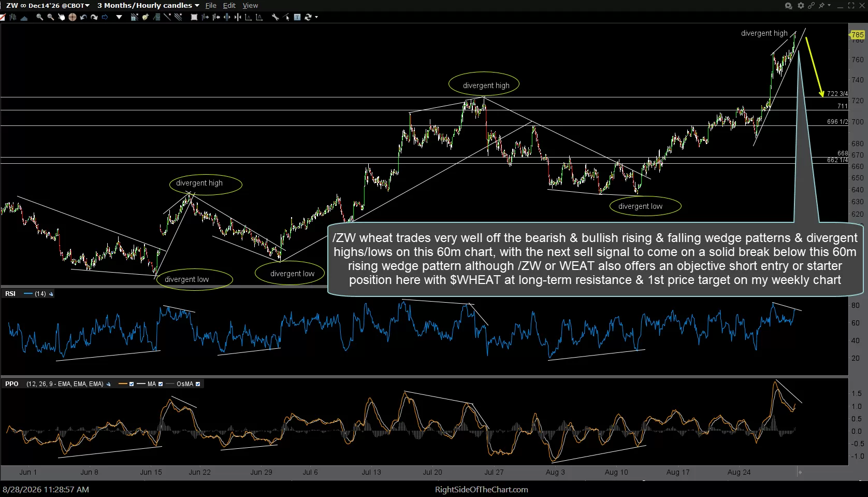
Task: Click the 662 1/4 price level label
Action: (837, 160)
